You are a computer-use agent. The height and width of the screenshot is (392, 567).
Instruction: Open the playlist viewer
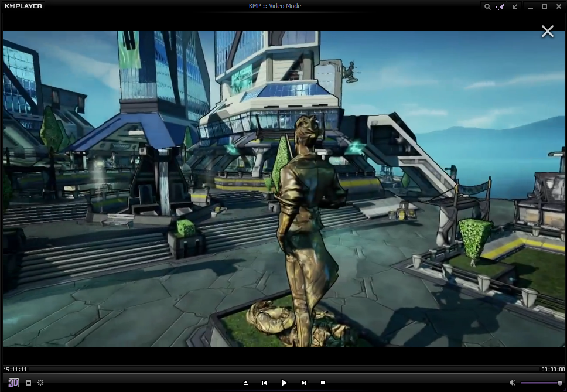pyautogui.click(x=28, y=383)
